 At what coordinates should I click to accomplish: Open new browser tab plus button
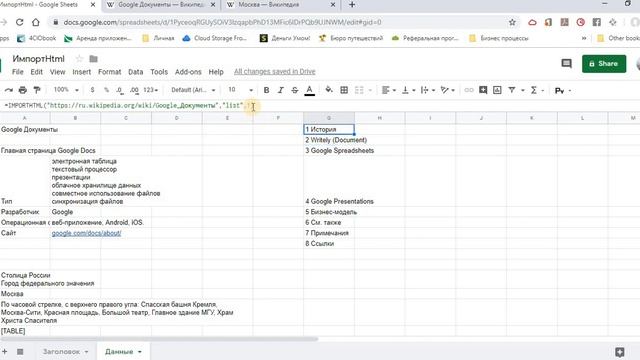(x=352, y=5)
